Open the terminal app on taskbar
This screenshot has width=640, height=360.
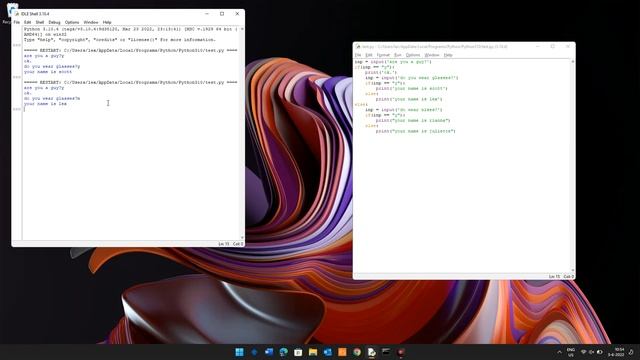tap(386, 352)
